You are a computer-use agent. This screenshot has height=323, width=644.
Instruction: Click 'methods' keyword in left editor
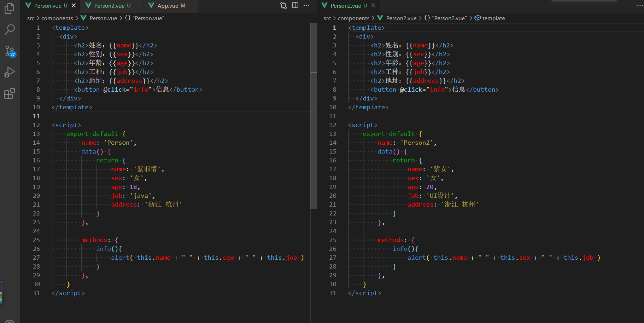(94, 240)
